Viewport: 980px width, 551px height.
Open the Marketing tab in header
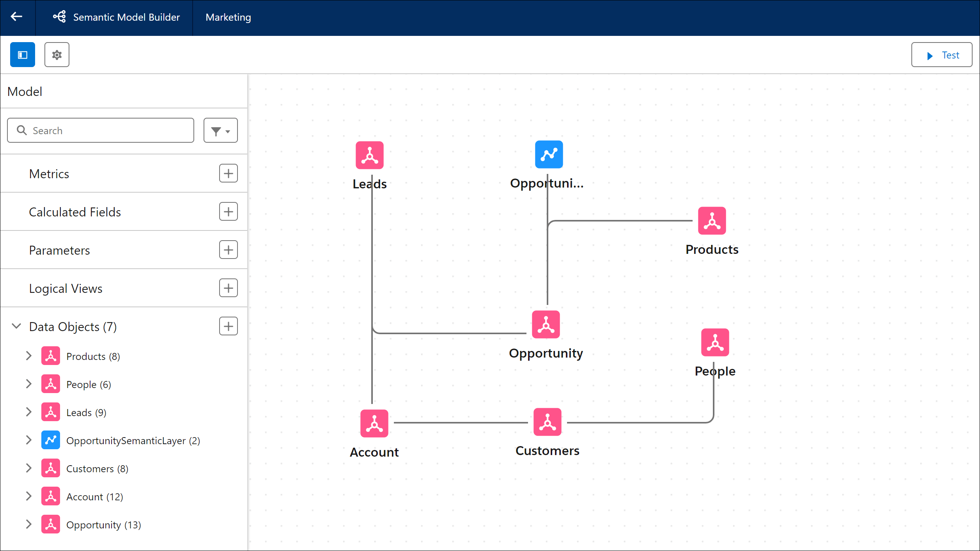tap(228, 17)
